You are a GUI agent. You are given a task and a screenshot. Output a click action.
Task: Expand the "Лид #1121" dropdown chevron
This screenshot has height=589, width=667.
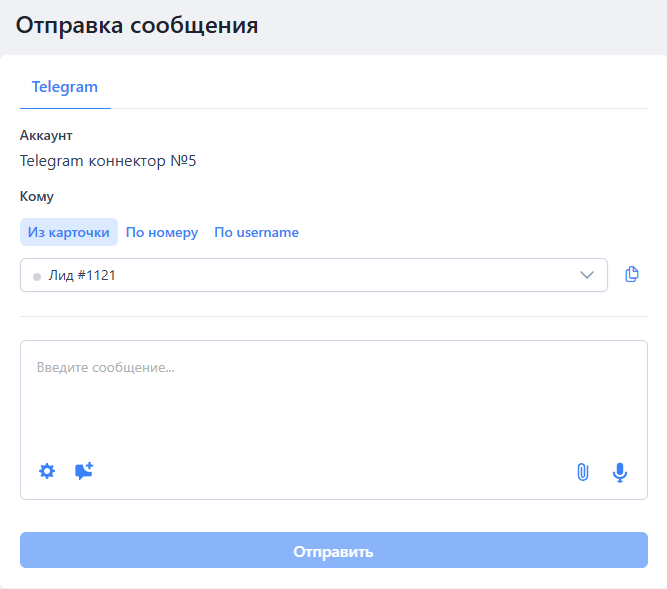(x=587, y=275)
